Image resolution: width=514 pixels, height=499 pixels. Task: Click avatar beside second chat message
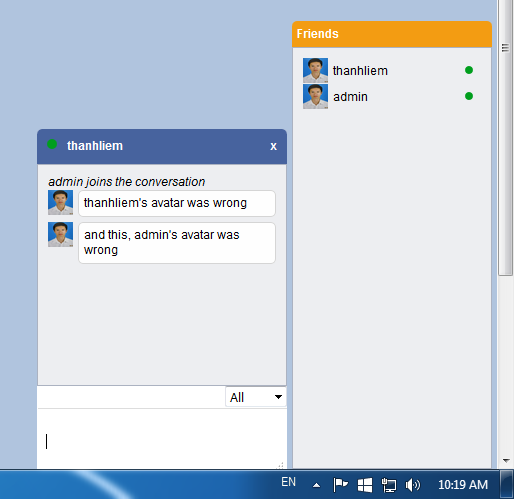[x=60, y=234]
